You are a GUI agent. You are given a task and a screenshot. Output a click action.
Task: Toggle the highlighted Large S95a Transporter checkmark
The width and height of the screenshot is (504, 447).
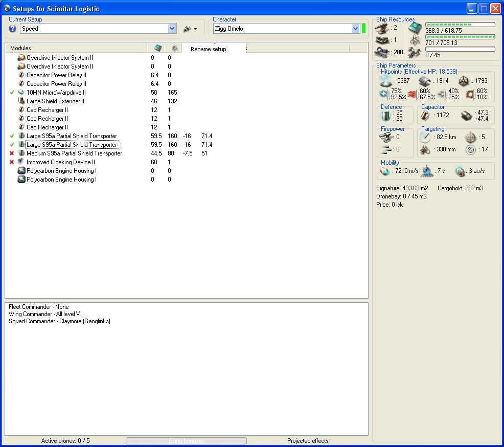12,144
